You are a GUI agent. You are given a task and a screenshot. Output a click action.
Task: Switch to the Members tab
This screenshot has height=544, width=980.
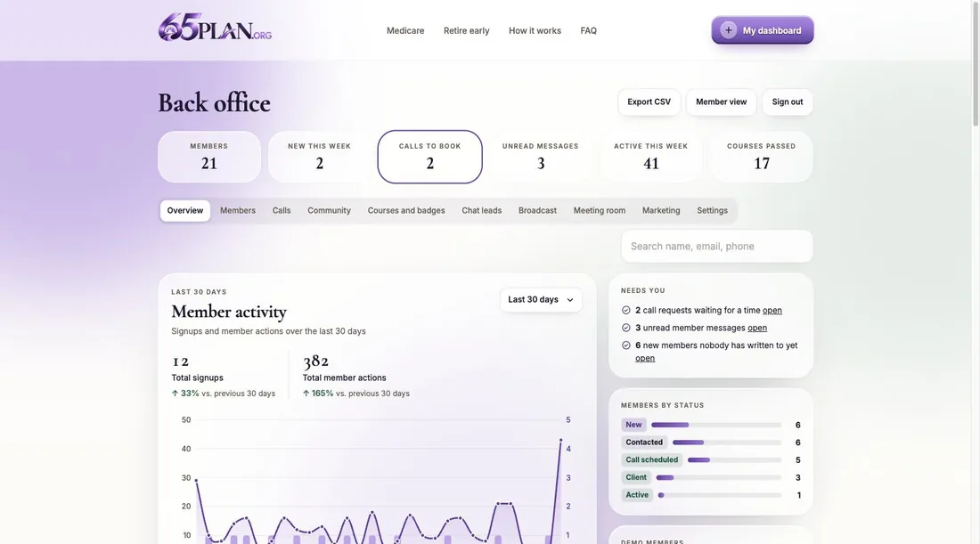[238, 210]
